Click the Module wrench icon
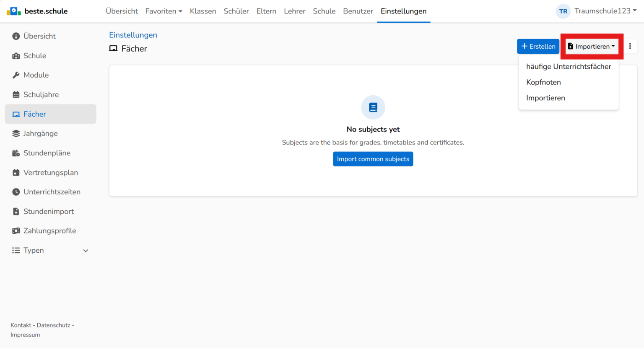 [16, 75]
